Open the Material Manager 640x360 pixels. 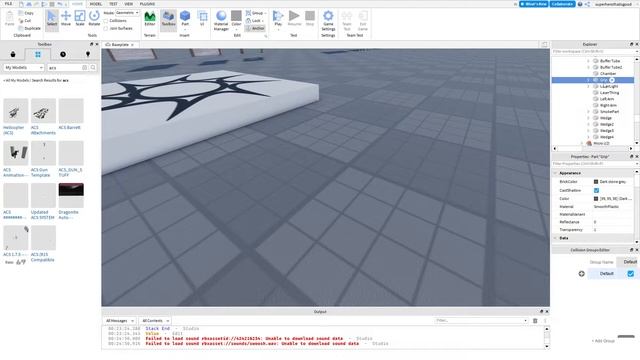[x=221, y=20]
